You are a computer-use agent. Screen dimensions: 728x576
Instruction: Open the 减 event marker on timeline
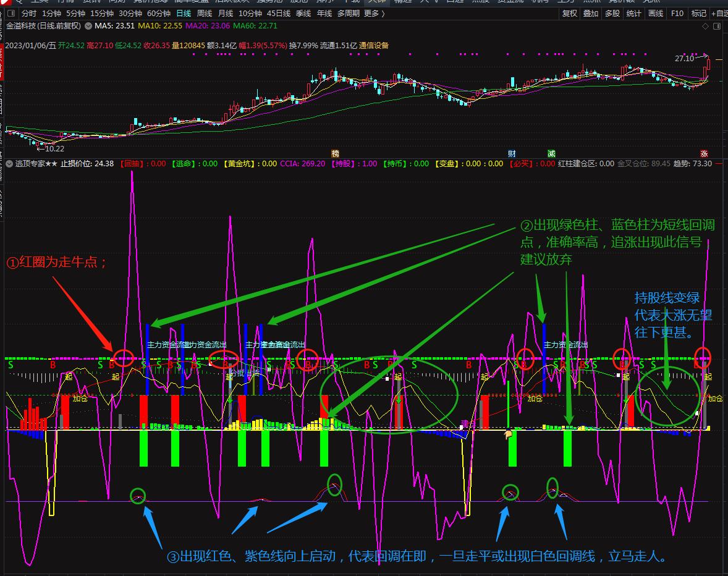[x=551, y=154]
